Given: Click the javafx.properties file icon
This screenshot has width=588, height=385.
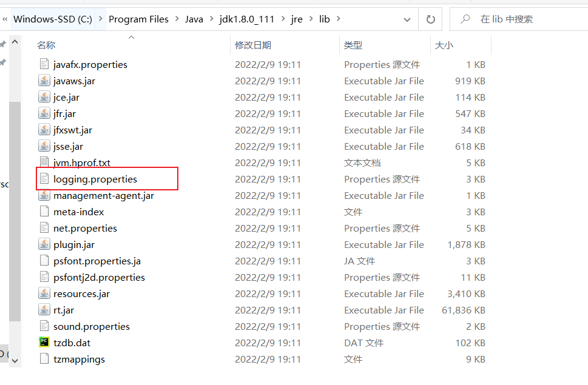Looking at the screenshot, I should tap(44, 64).
